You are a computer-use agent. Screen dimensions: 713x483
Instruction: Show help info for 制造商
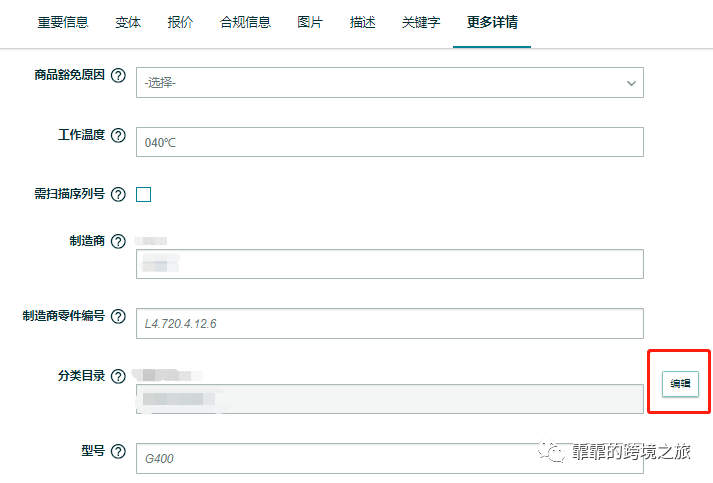click(118, 242)
